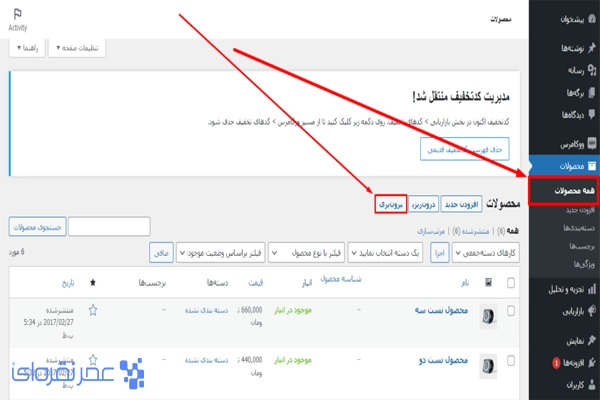This screenshot has width=600, height=400.
Task: Click افزودن جدید button beside محصولات heading
Action: point(461,204)
